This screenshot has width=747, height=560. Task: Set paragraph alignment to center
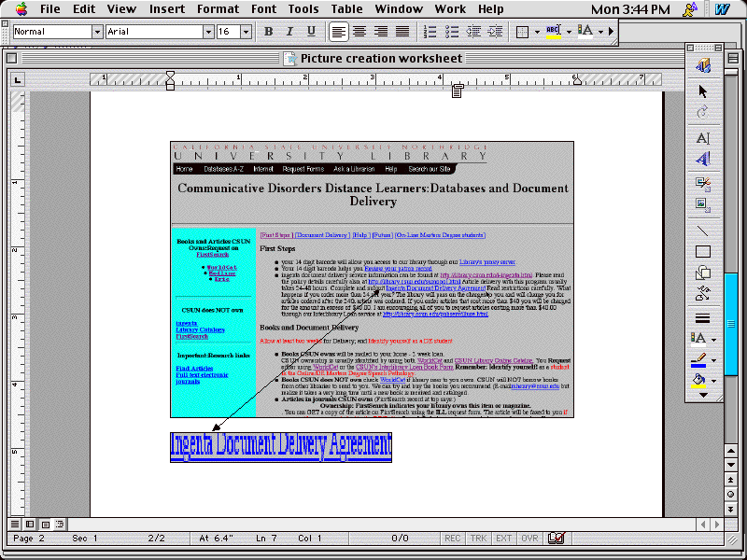pos(359,32)
